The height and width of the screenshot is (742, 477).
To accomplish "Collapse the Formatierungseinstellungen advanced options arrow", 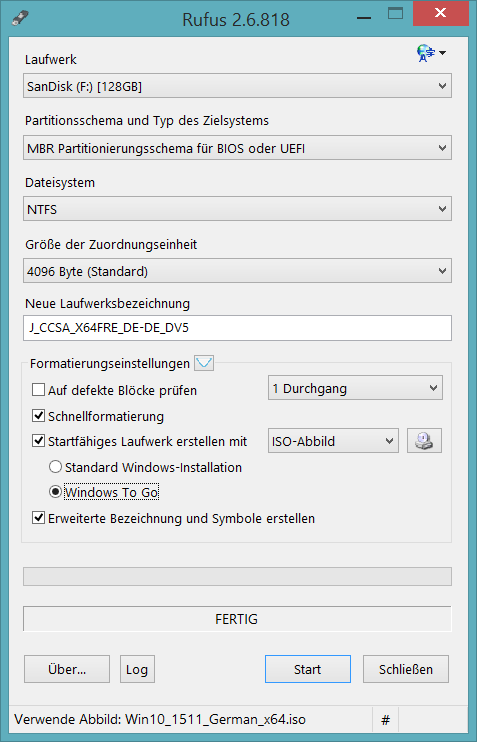I will (204, 363).
